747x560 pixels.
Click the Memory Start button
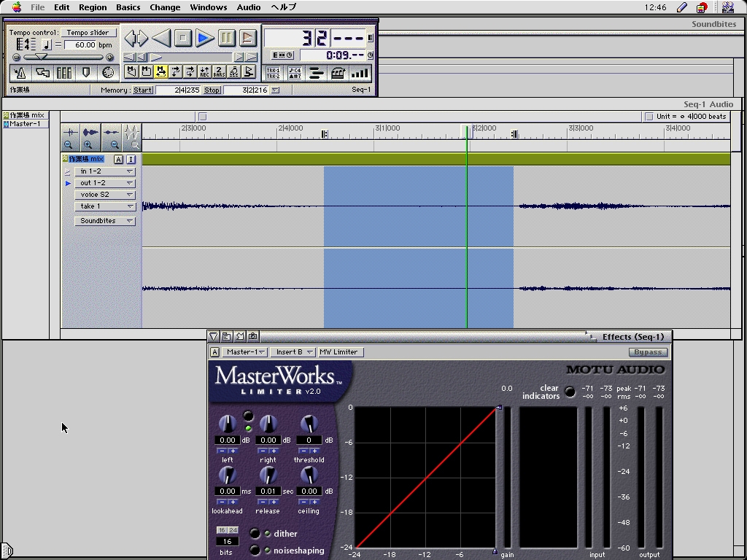click(x=143, y=90)
